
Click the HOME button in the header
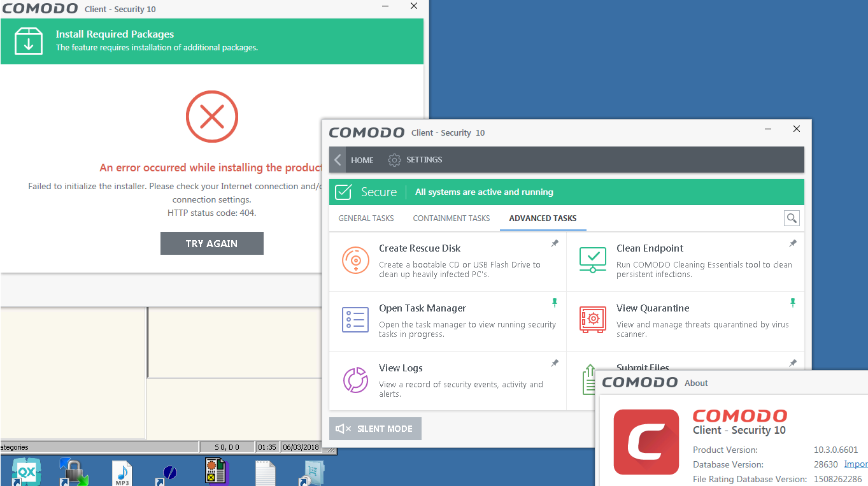coord(362,160)
